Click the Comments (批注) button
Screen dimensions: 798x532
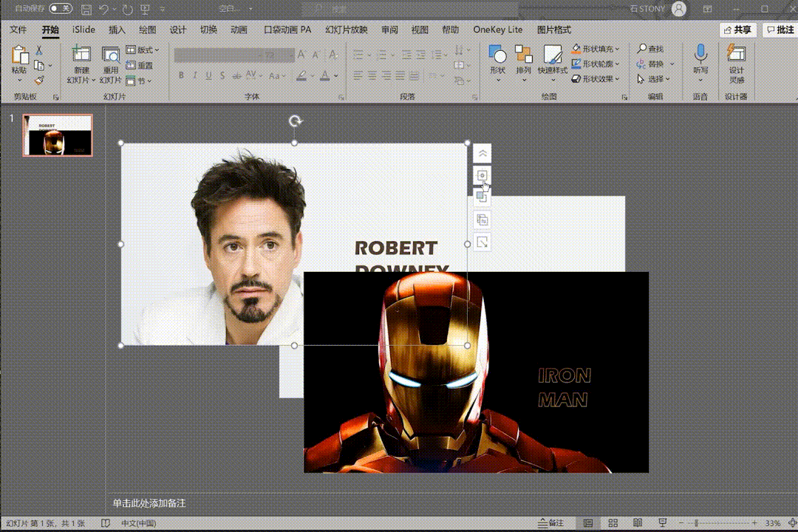(780, 30)
